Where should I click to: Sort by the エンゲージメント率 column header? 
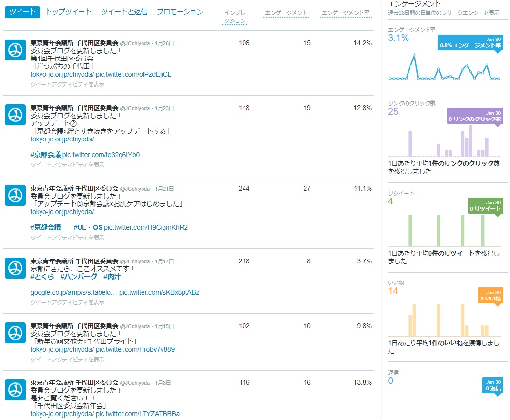point(345,12)
